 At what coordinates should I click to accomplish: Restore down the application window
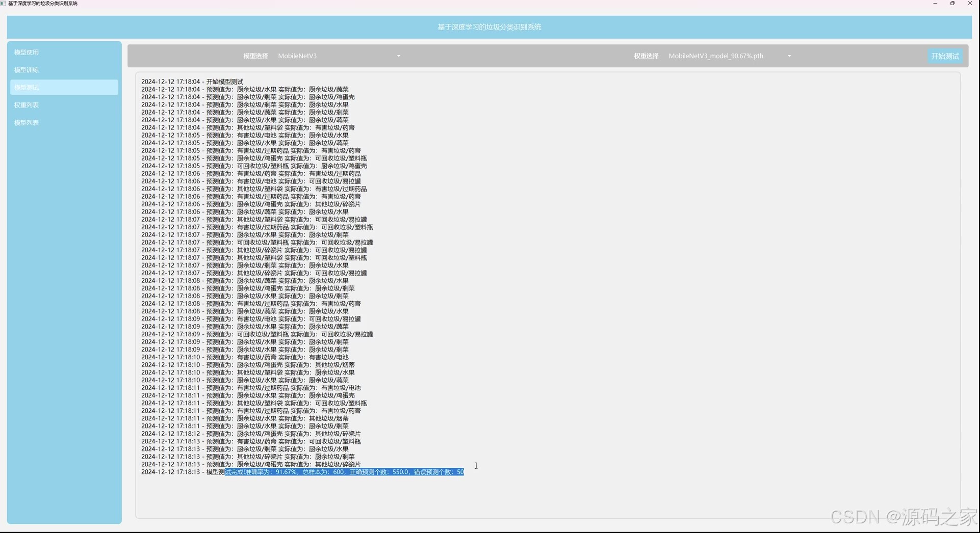[x=952, y=4]
